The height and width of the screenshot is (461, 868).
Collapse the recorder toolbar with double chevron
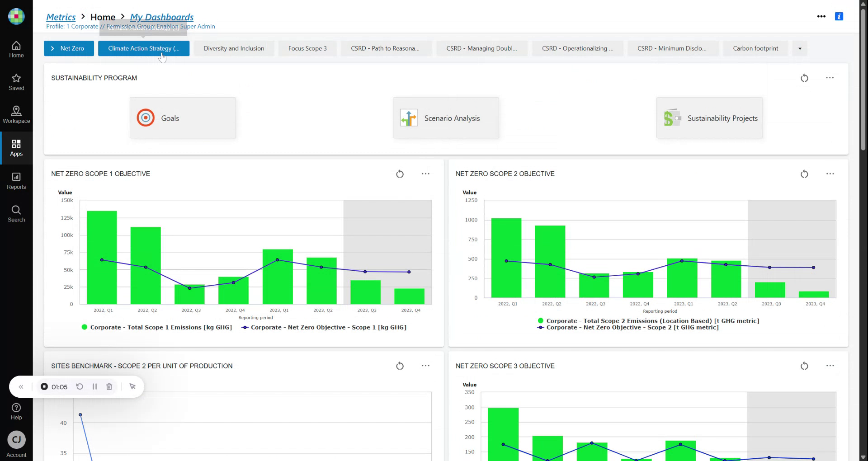click(x=21, y=387)
